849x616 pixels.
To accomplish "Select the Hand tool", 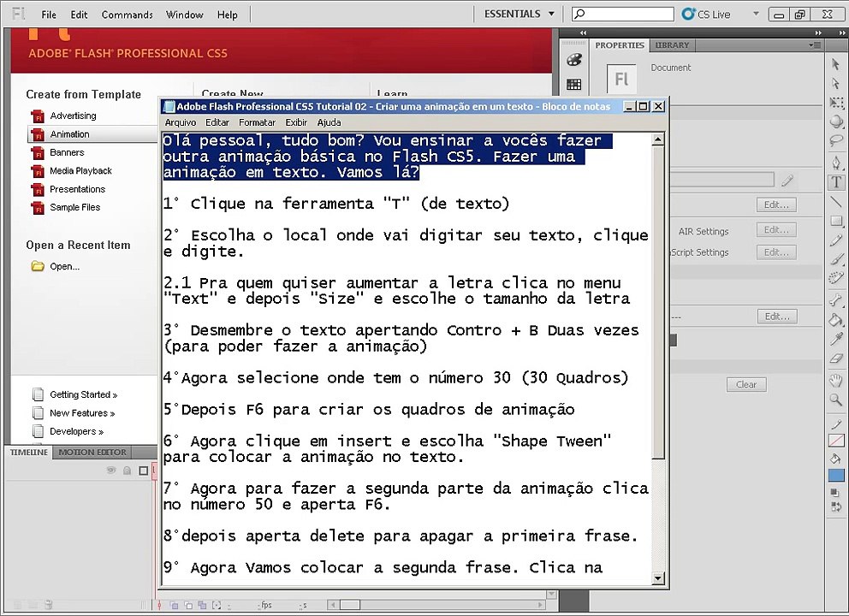I will point(836,381).
